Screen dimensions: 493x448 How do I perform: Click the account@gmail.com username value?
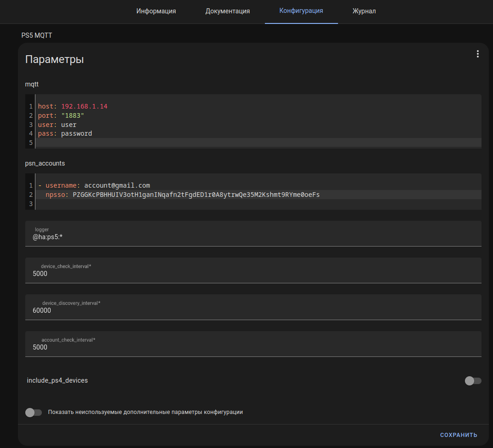(x=117, y=185)
